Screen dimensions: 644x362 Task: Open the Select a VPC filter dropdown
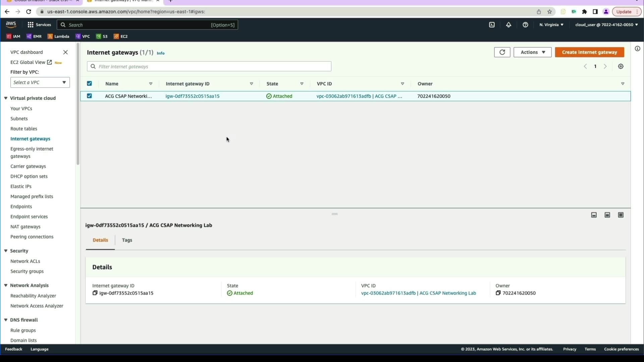40,82
